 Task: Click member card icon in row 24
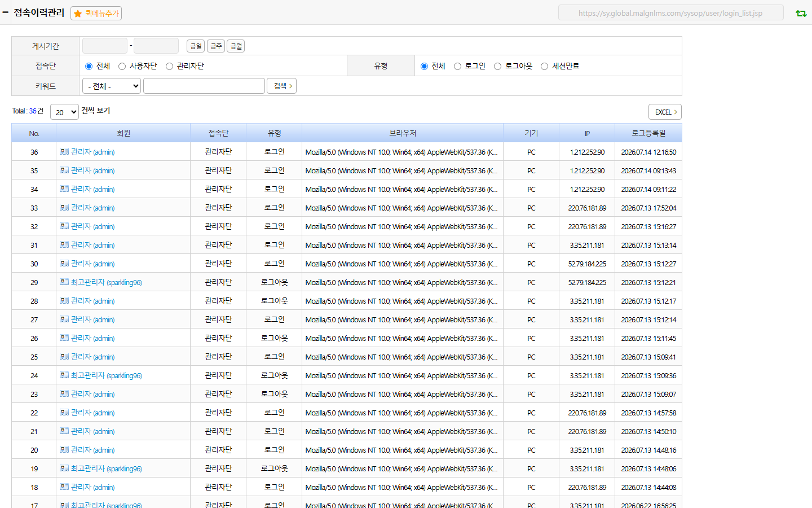tap(64, 375)
